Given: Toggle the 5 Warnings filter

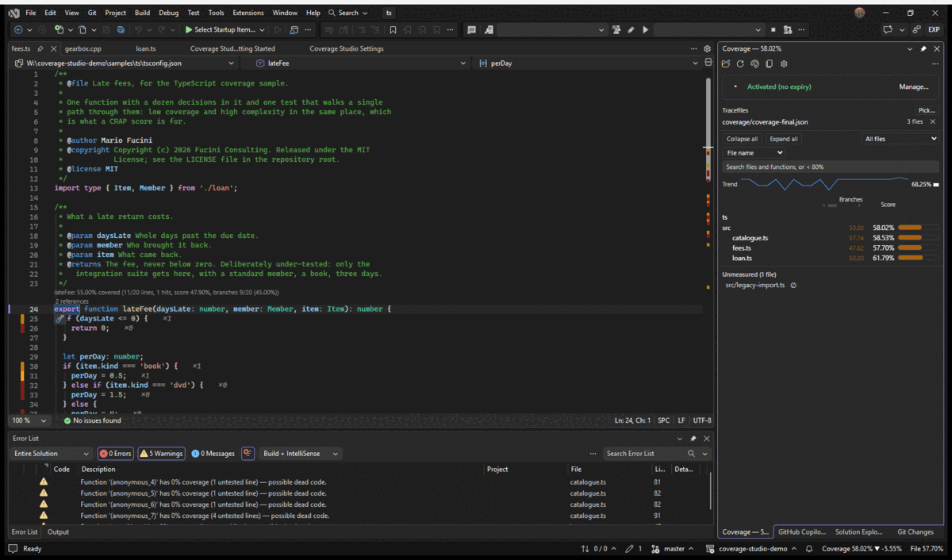Looking at the screenshot, I should pos(161,454).
